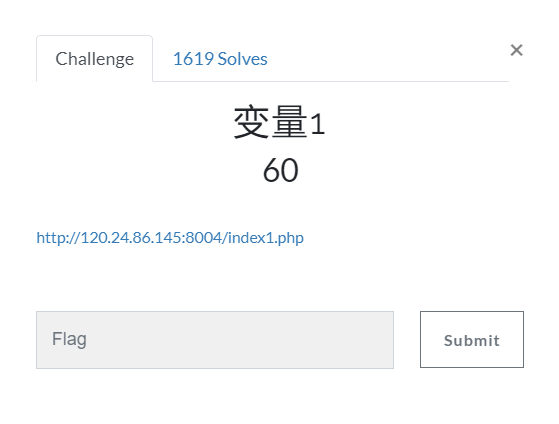This screenshot has height=424, width=559.
Task: Follow the blue challenge URL
Action: [170, 237]
